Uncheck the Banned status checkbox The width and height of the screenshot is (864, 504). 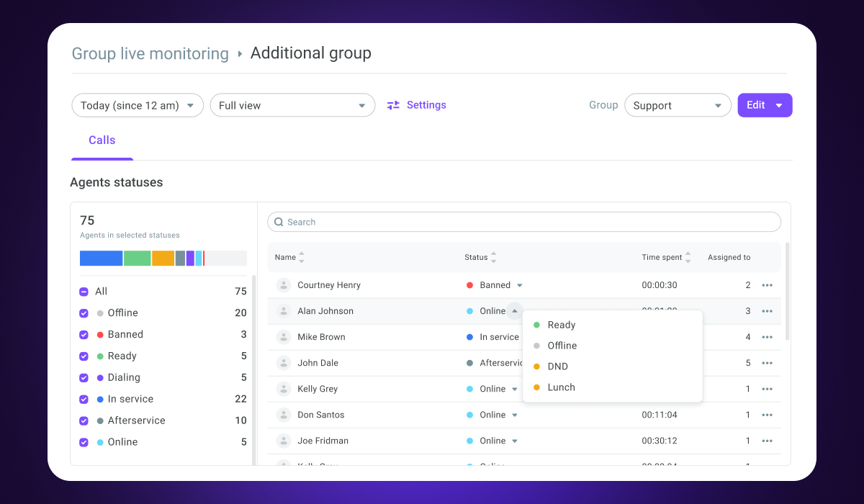[x=84, y=335]
